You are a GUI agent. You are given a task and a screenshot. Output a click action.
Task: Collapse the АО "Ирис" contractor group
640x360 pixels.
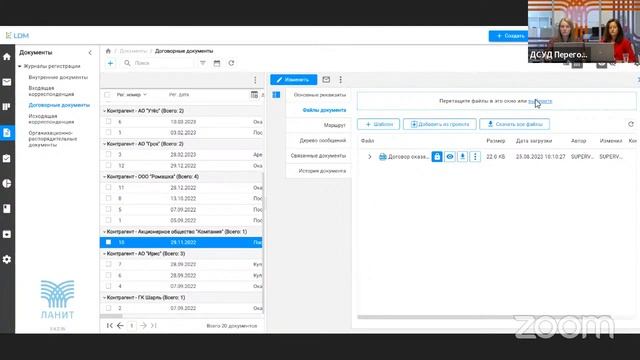[x=104, y=254]
